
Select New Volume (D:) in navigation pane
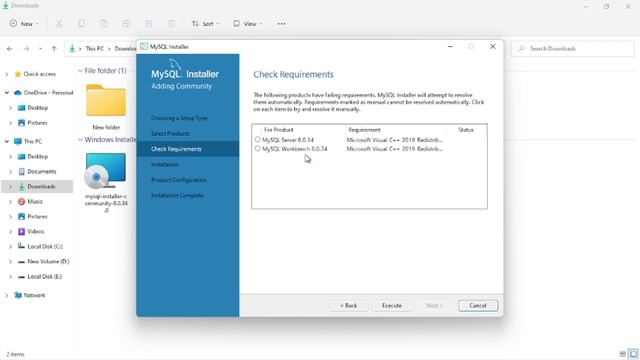coord(48,261)
